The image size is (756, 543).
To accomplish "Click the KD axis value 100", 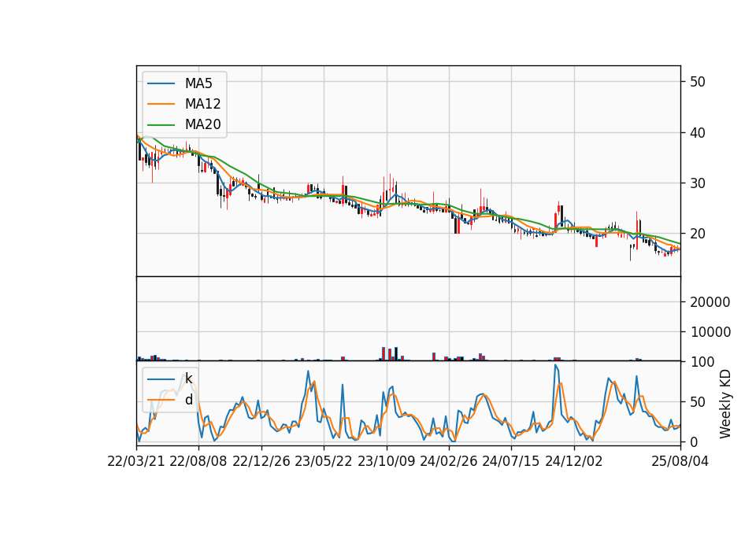I will pos(702,362).
